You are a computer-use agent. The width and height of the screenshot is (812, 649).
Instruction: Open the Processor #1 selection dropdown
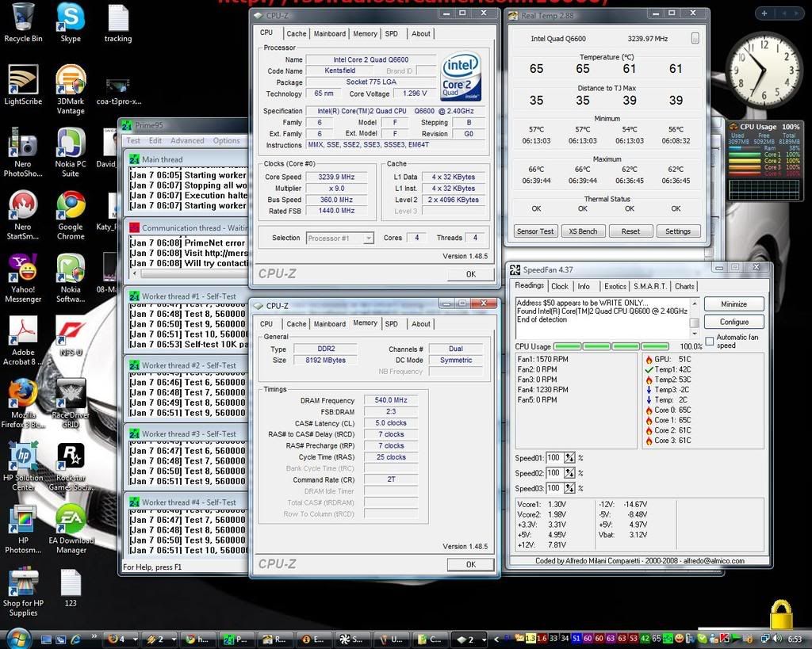339,238
